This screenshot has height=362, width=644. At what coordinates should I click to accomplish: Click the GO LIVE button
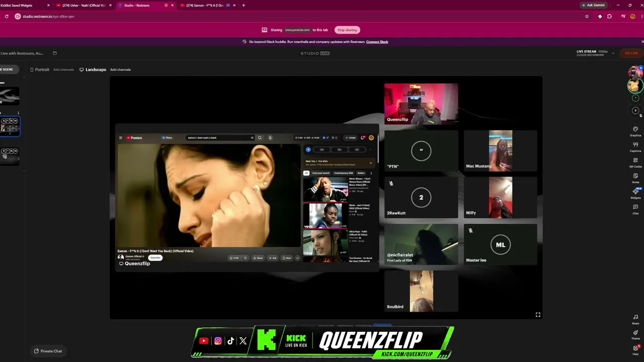[631, 53]
